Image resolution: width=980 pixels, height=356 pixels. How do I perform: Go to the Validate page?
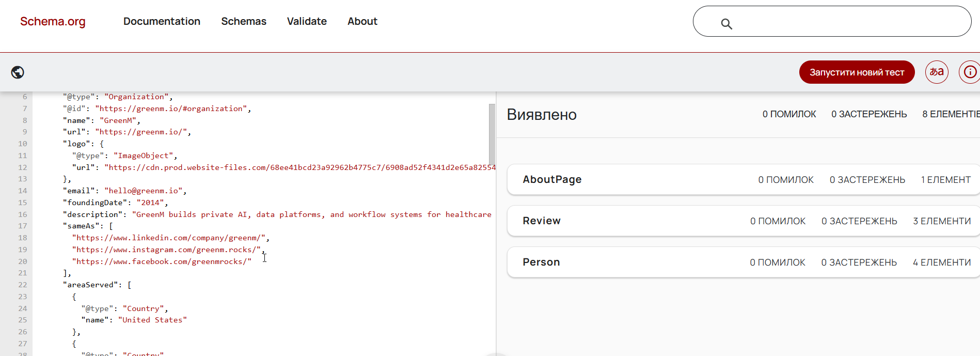(x=307, y=21)
